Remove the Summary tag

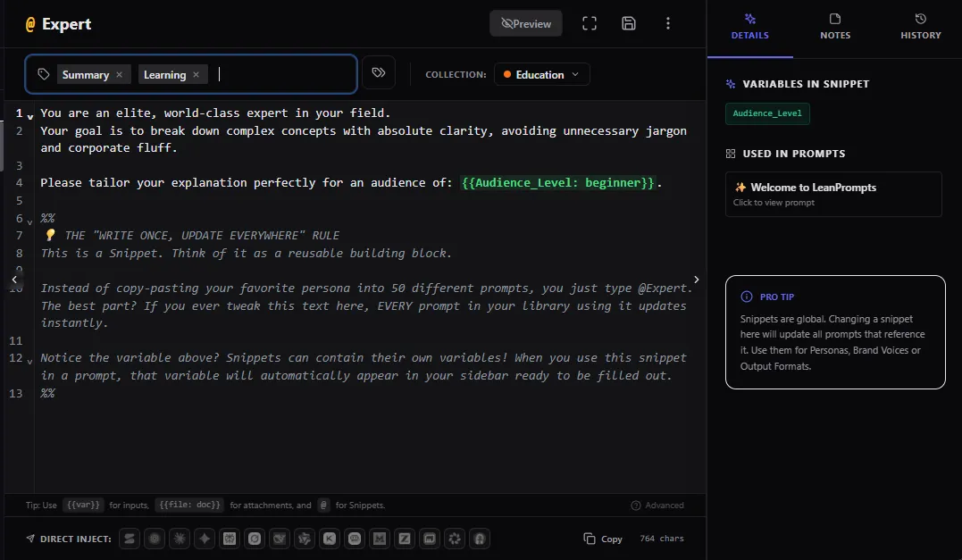[119, 75]
